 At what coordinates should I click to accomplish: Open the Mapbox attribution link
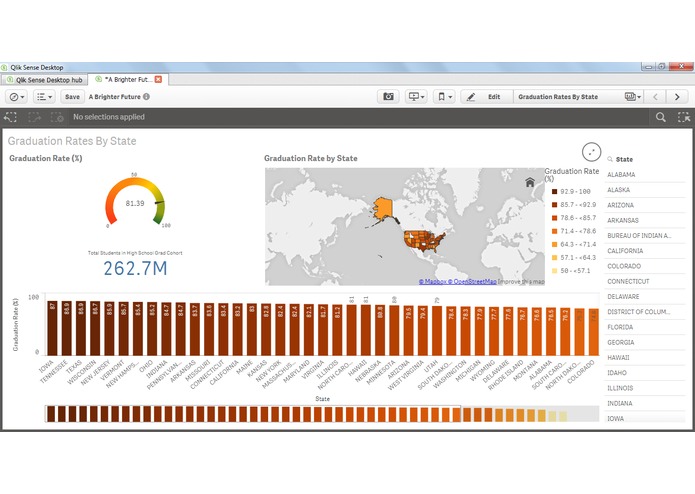pos(433,282)
